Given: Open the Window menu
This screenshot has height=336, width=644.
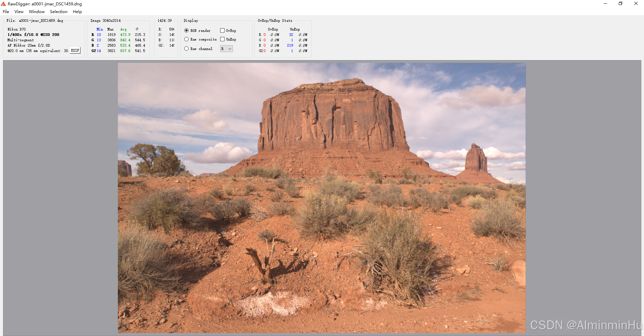Looking at the screenshot, I should (37, 11).
